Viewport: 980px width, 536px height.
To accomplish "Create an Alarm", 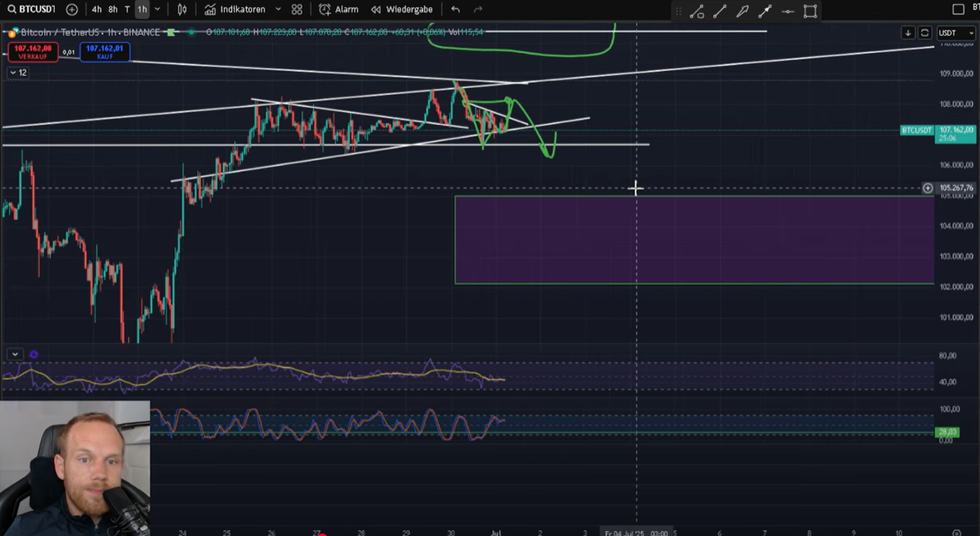I will 339,9.
